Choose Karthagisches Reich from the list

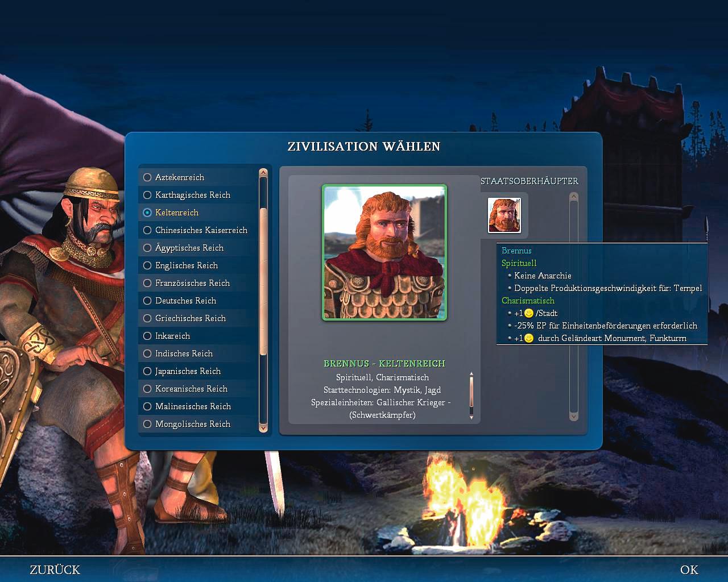(197, 195)
